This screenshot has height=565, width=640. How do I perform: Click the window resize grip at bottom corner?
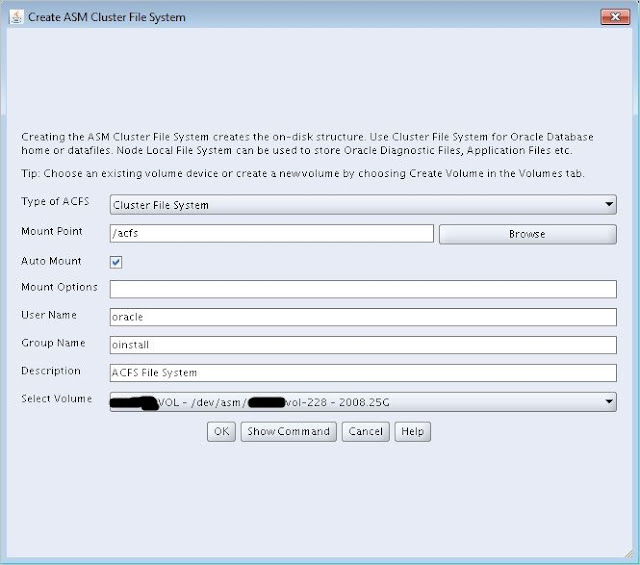click(628, 554)
